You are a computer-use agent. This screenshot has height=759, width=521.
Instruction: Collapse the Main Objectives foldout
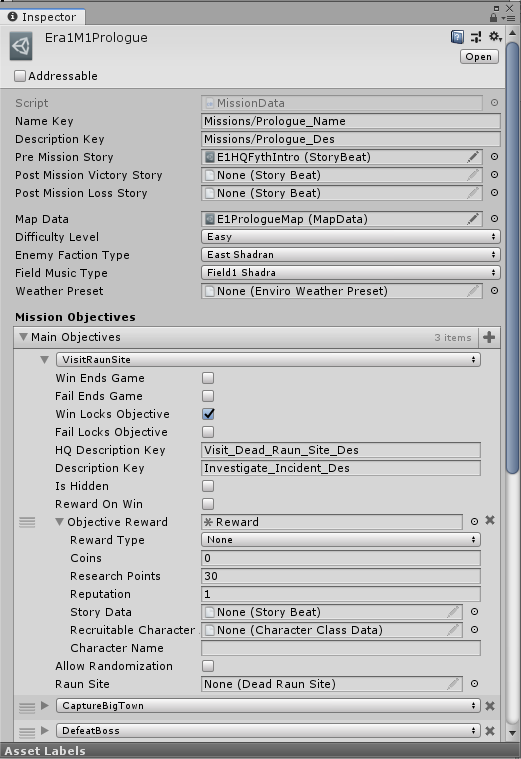point(23,336)
